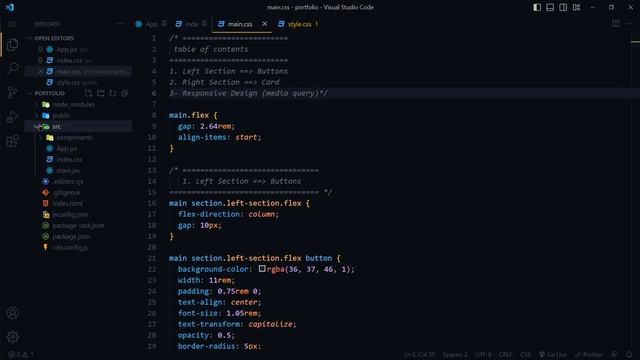
Task: Change indentation via Spaces: 2
Action: (x=455, y=355)
